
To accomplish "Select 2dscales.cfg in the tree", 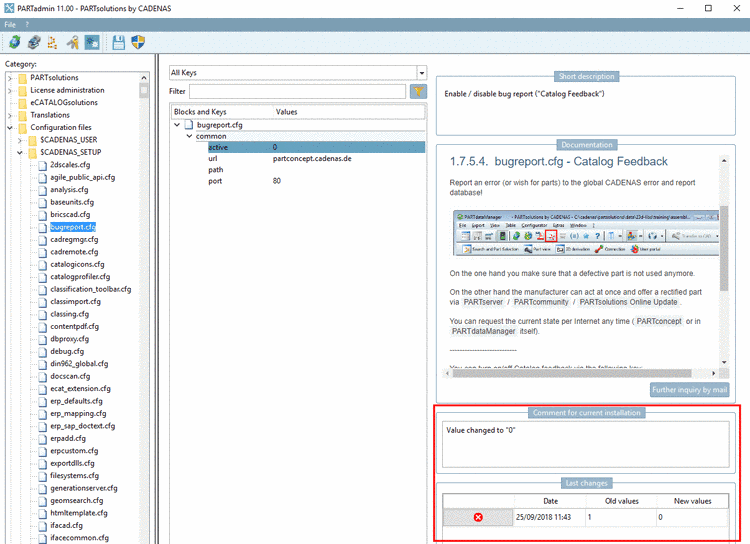I will point(70,165).
